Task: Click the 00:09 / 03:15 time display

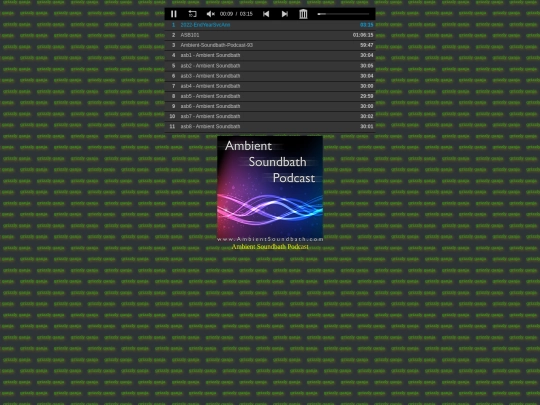Action: click(236, 14)
